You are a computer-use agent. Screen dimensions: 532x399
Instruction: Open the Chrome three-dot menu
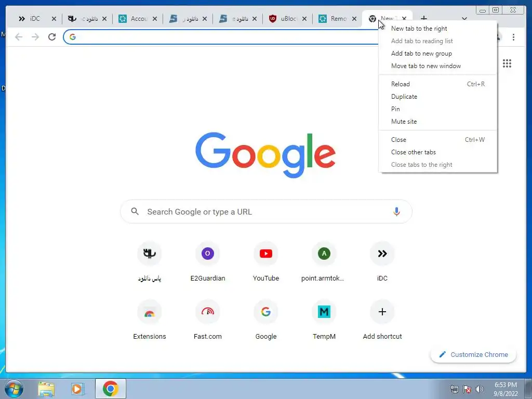(x=513, y=37)
